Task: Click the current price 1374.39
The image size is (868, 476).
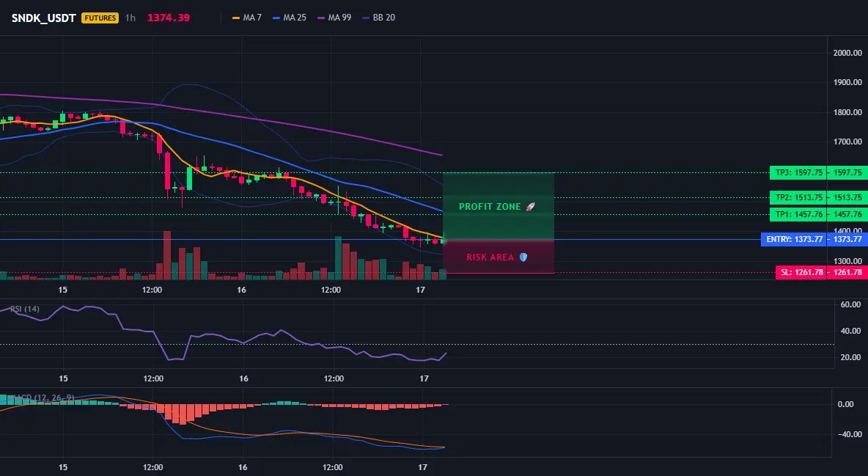Action: point(169,18)
